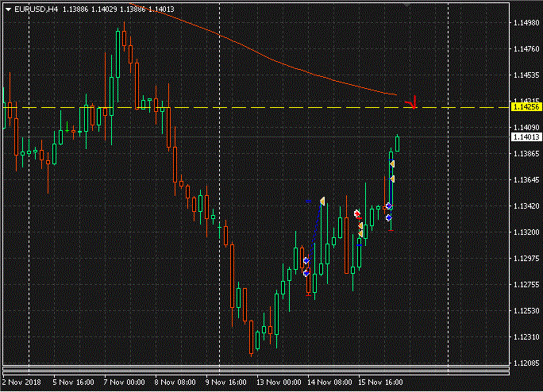The height and width of the screenshot is (392, 543).
Task: Select the topmost yellow arrow beside latest candles
Action: pyautogui.click(x=392, y=163)
